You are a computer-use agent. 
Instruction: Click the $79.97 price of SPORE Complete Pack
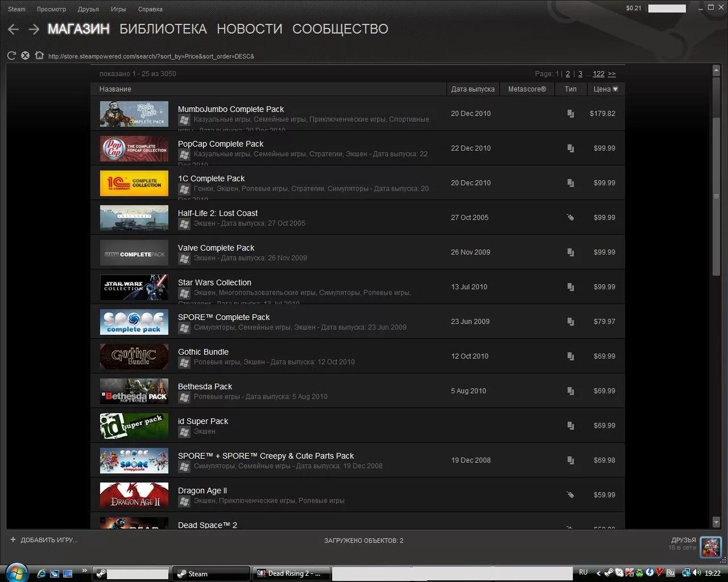tap(605, 322)
